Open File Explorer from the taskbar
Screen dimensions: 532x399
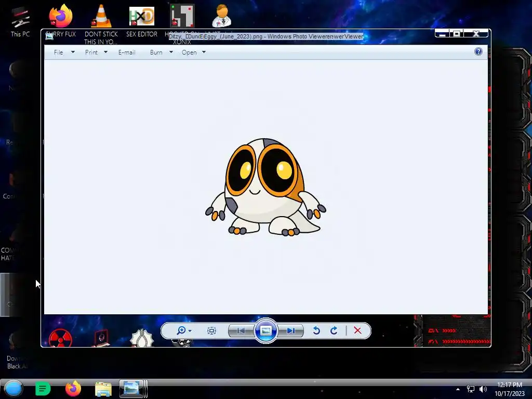pos(103,389)
